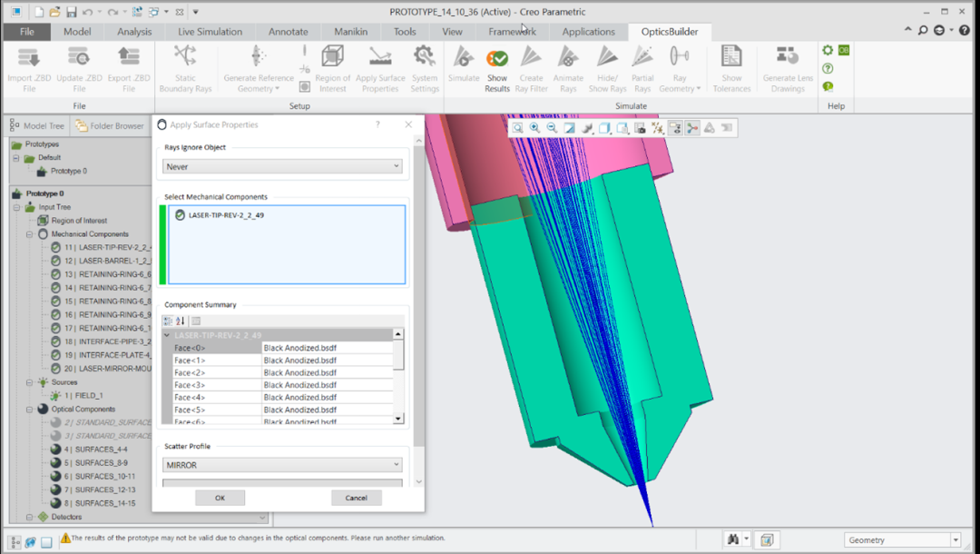Cancel the Apply Surface Properties dialog

point(356,498)
